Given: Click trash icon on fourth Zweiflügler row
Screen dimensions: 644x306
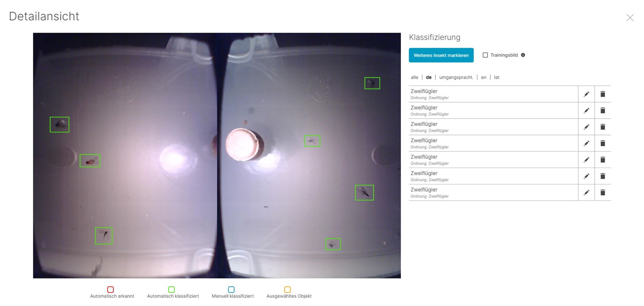Looking at the screenshot, I should coord(602,143).
